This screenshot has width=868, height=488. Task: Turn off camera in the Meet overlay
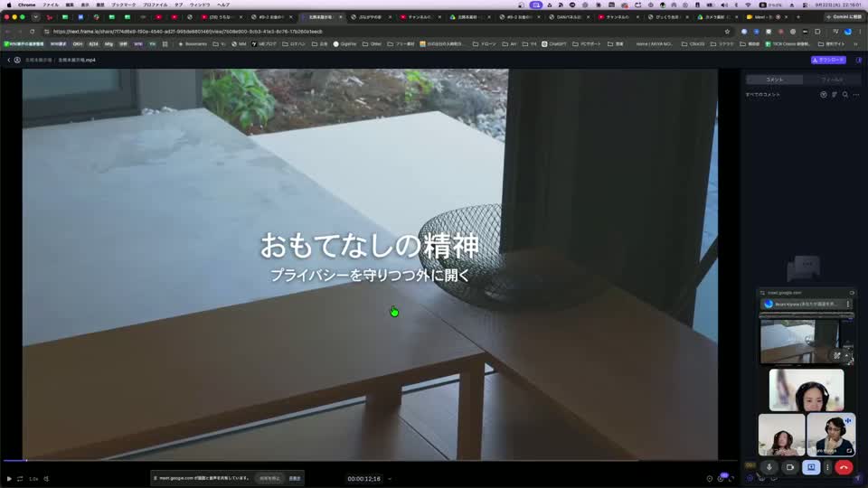click(x=790, y=467)
